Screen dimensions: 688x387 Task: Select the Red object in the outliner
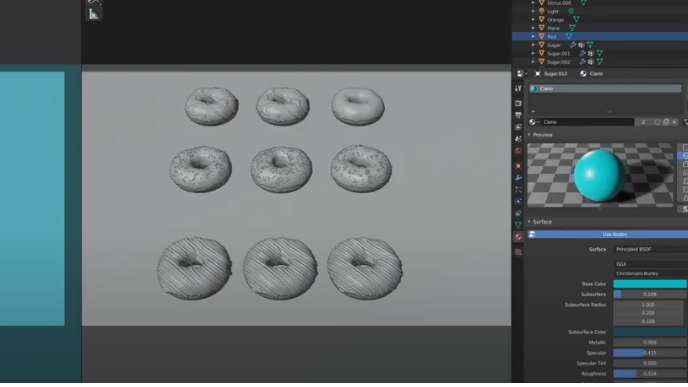click(x=552, y=36)
